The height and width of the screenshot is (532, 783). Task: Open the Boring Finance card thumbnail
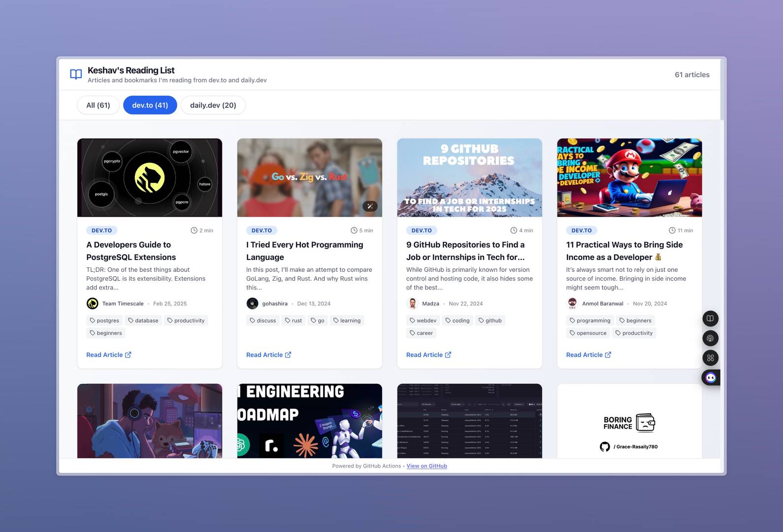click(x=629, y=421)
